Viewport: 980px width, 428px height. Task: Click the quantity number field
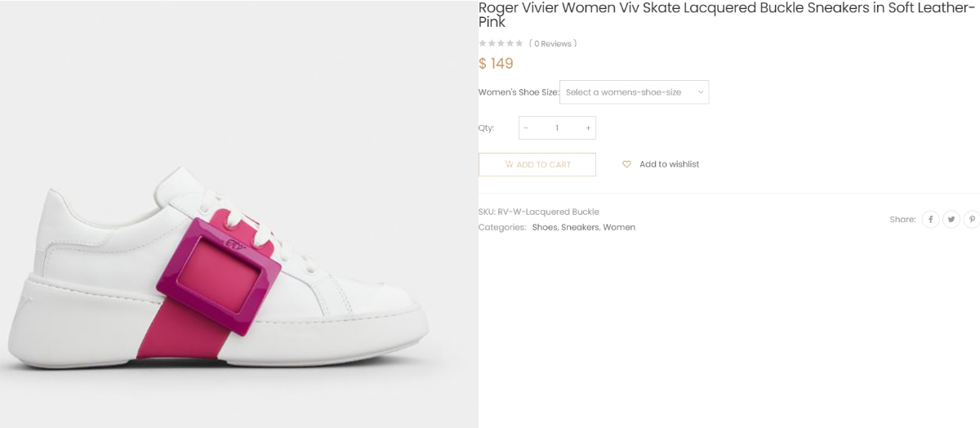(557, 128)
